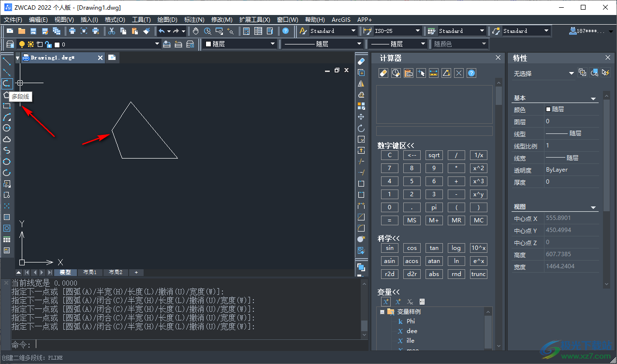Select the Polyline tool
This screenshot has width=617, height=364.
click(x=7, y=83)
